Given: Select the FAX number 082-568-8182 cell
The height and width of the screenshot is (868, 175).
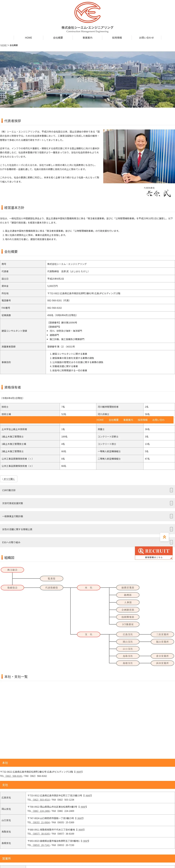Looking at the screenshot, I should [110, 308].
